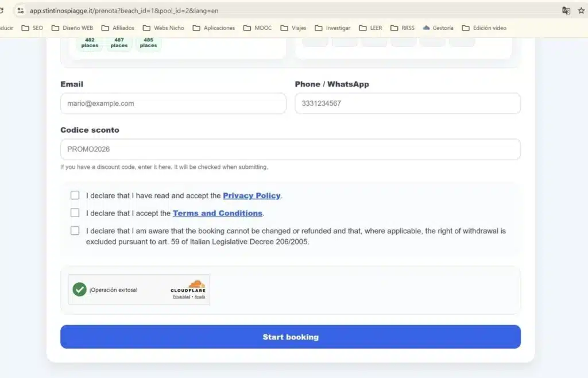
Task: Click the ¡Operación exitosa! captcha message
Action: (113, 290)
